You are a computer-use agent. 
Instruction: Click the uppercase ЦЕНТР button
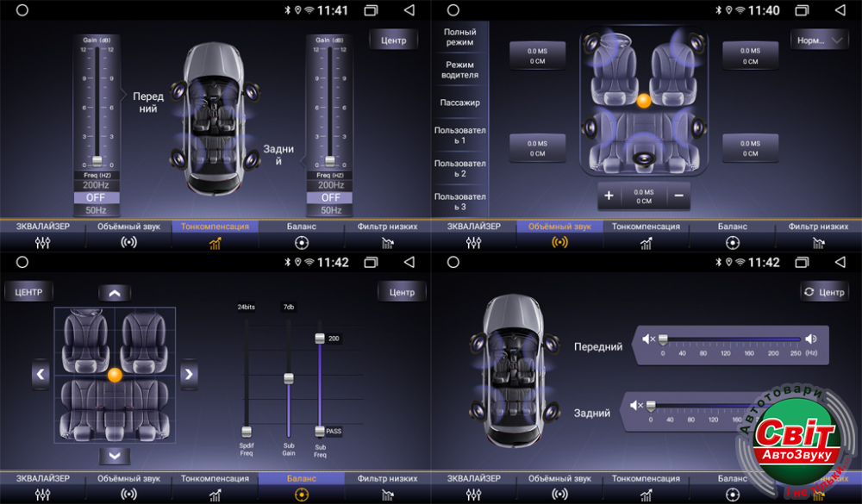tap(29, 292)
